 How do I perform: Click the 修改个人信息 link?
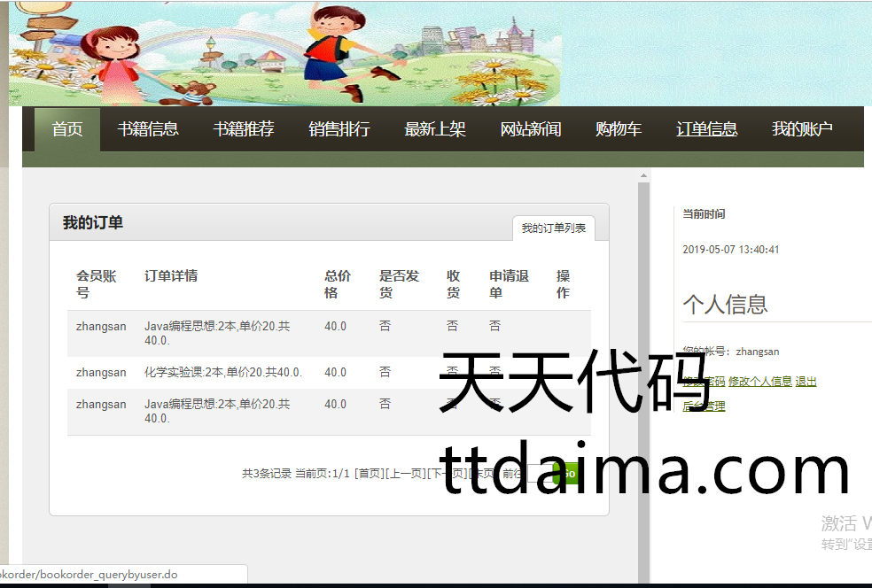(x=759, y=382)
